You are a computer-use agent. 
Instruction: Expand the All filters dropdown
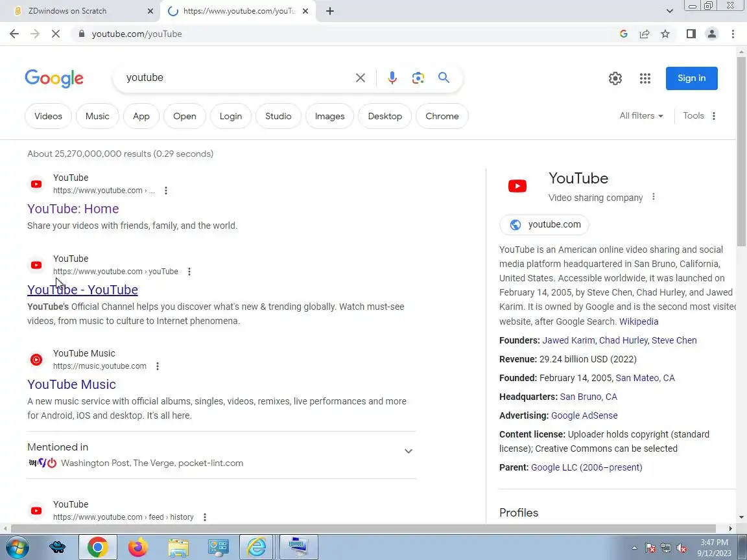coord(641,116)
